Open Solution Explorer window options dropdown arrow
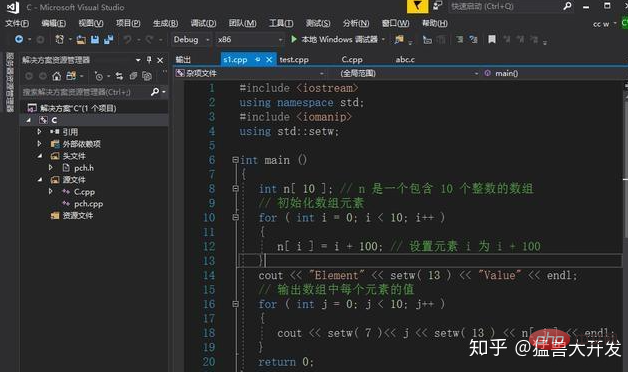Image resolution: width=628 pixels, height=372 pixels. [x=138, y=60]
